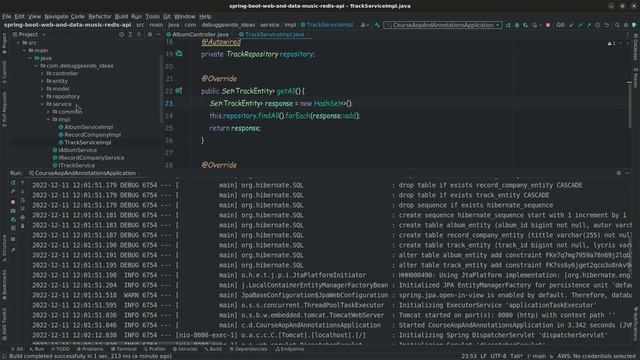Open Run panel settings gear
The image size is (640, 360).
pyautogui.click(x=618, y=173)
